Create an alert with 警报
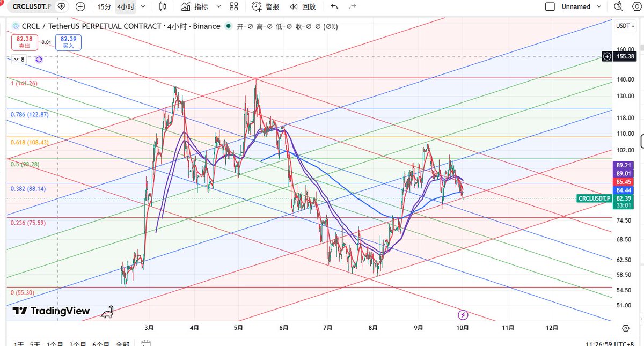 coord(265,6)
